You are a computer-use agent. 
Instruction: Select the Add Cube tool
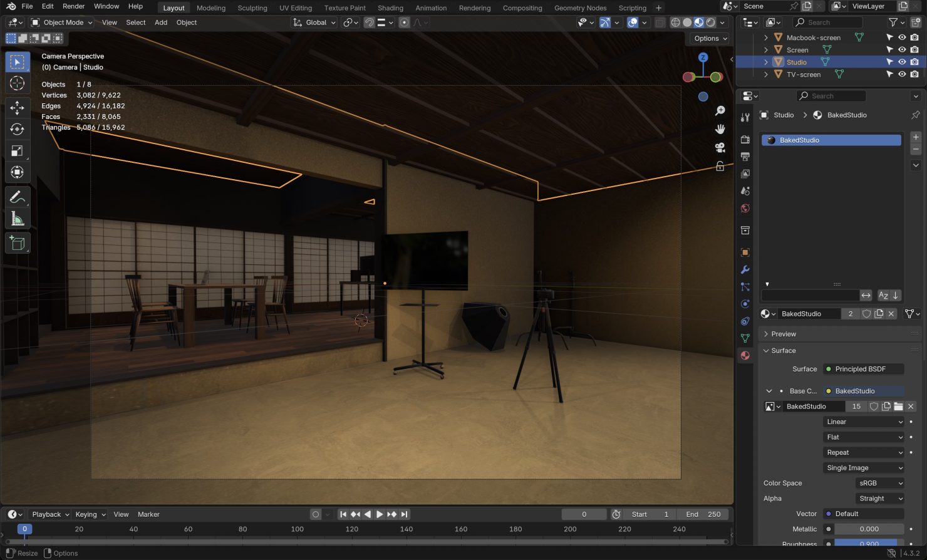tap(17, 243)
